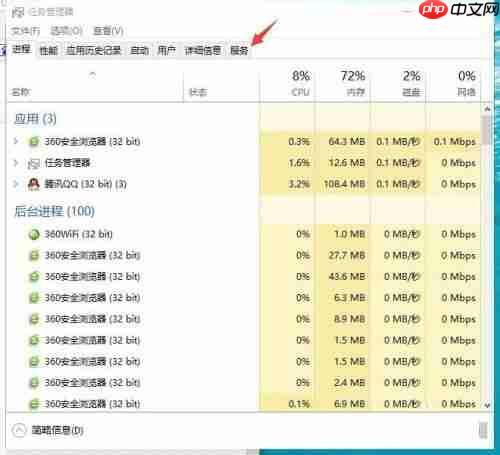The height and width of the screenshot is (455, 500).
Task: Click the 0.1 Mbps network cell
Action: pos(454,142)
